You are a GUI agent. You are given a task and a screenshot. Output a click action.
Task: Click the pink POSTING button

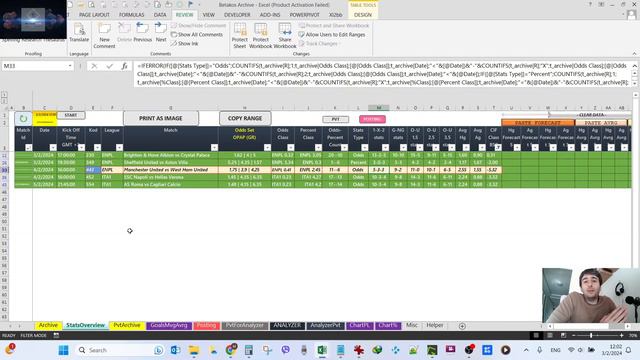(372, 119)
